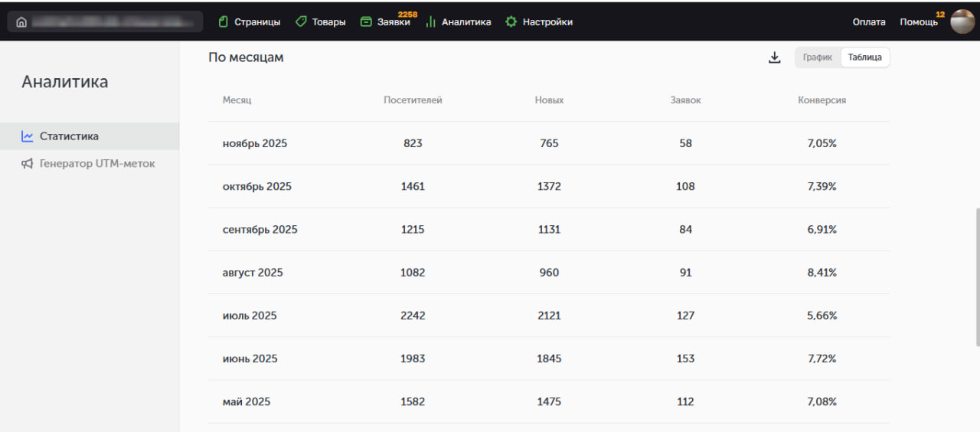Click the home icon in top bar
Screen dimensions: 980x432
(x=21, y=22)
